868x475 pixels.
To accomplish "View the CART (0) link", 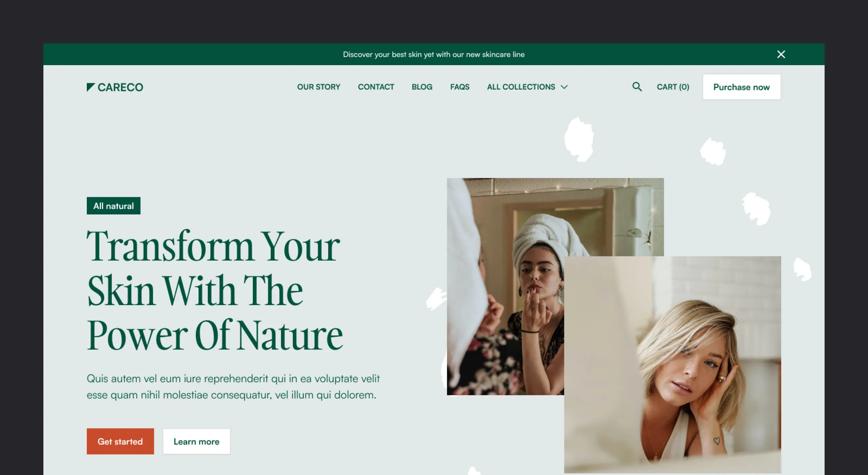I will 673,87.
